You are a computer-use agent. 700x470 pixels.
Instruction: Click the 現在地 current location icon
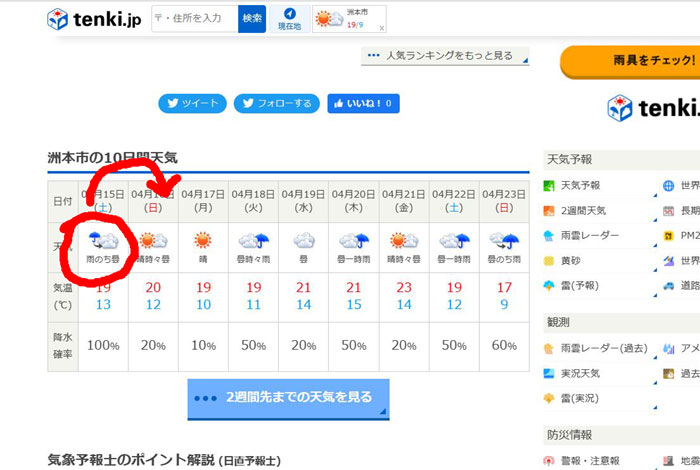coord(289,19)
